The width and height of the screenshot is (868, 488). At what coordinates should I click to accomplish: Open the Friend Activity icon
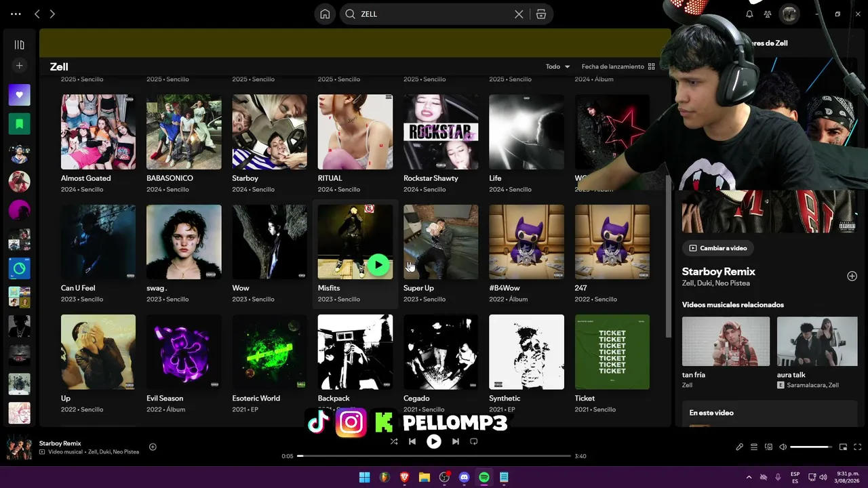[x=768, y=14]
